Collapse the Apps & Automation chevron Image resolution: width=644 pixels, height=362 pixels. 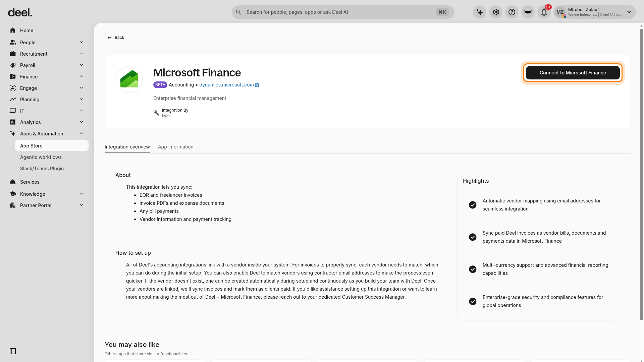point(82,133)
